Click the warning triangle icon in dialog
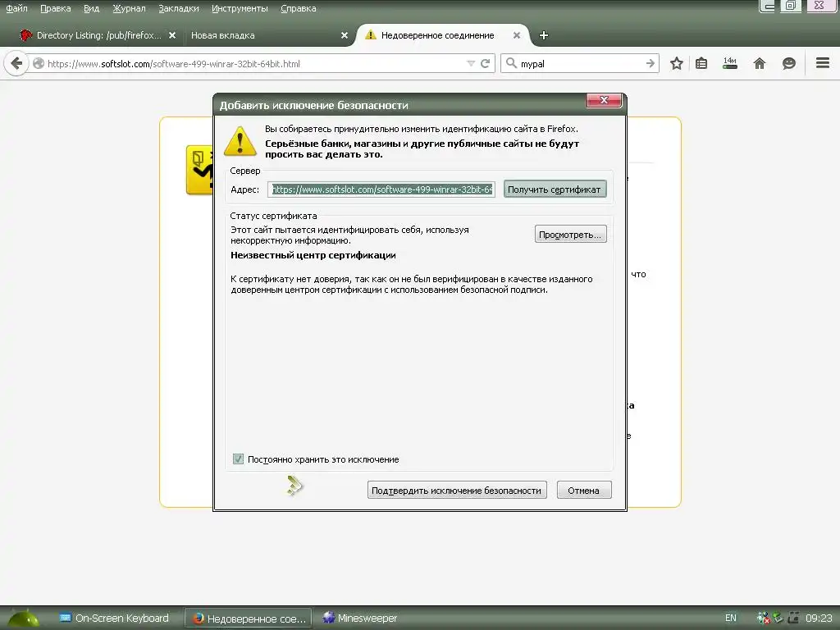 point(240,141)
